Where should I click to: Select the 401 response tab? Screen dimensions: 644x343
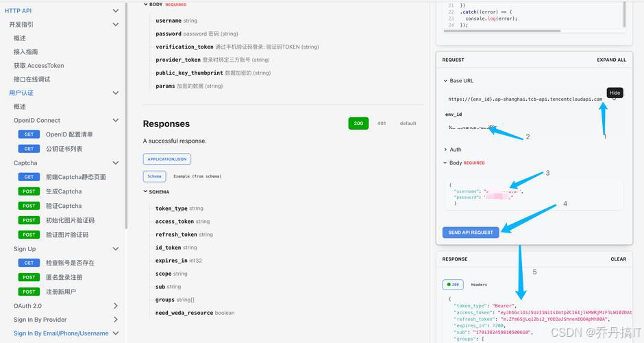pos(382,123)
